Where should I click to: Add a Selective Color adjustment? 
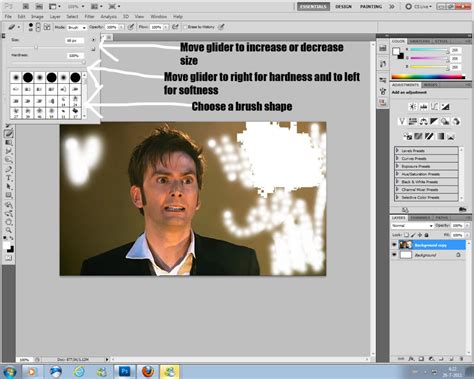coord(451,136)
